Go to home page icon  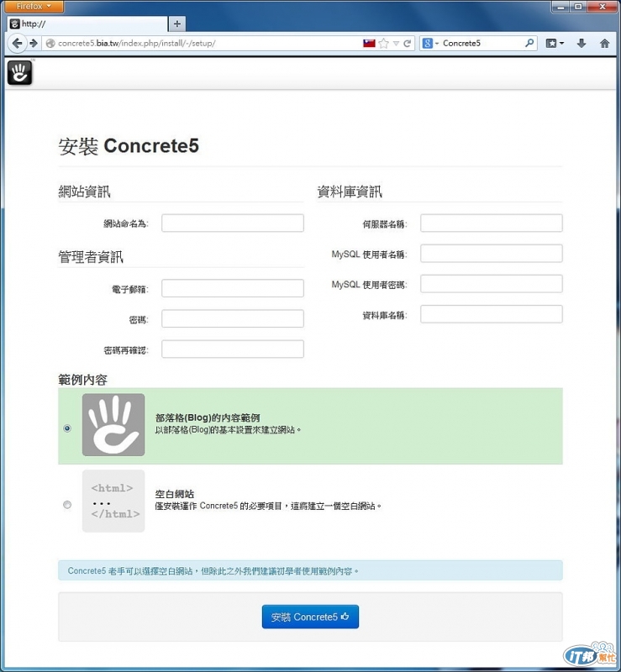coord(604,44)
